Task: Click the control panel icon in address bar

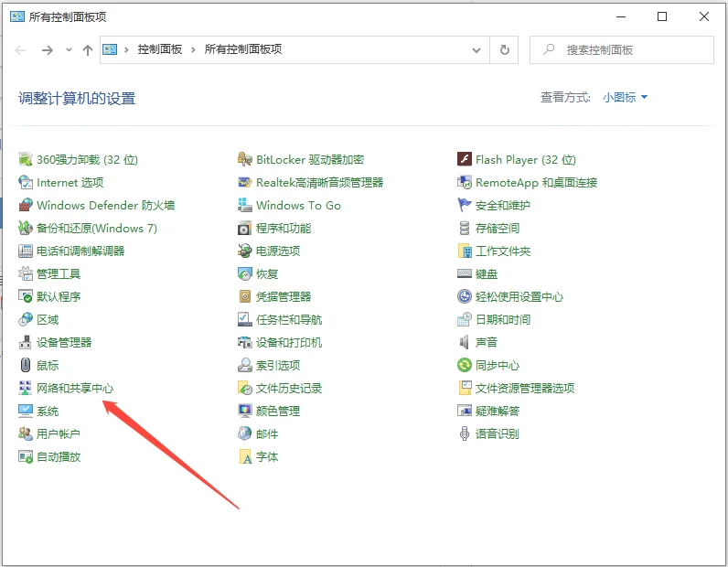Action: (110, 49)
